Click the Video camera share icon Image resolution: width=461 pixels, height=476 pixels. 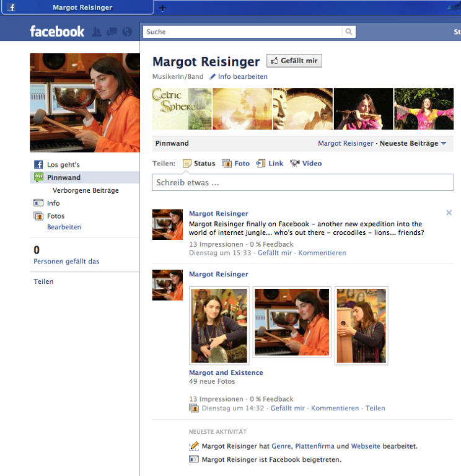pyautogui.click(x=295, y=164)
